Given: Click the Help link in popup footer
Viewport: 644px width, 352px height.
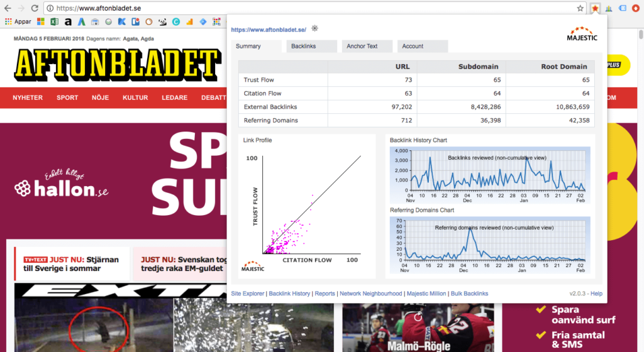Looking at the screenshot, I should tap(596, 294).
